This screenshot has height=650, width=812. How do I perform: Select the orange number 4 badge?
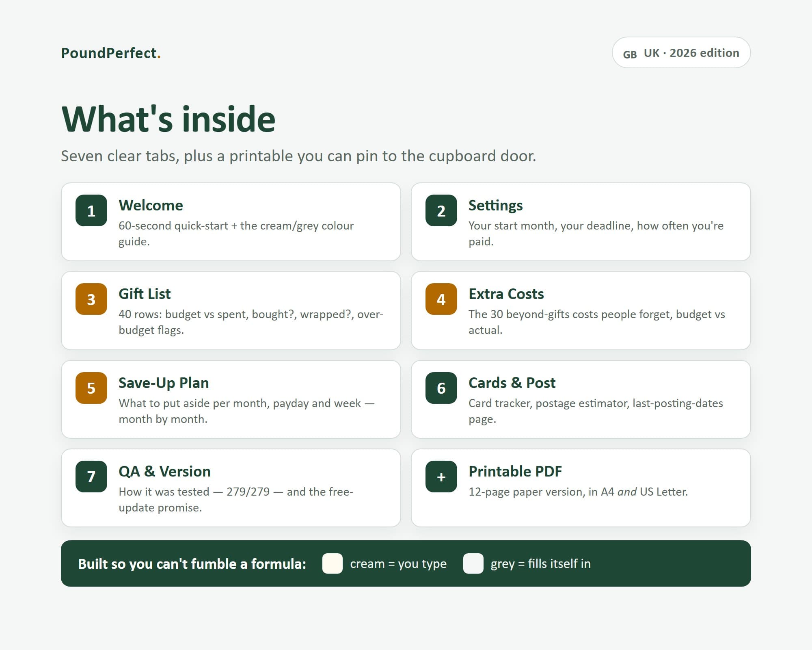pyautogui.click(x=441, y=299)
